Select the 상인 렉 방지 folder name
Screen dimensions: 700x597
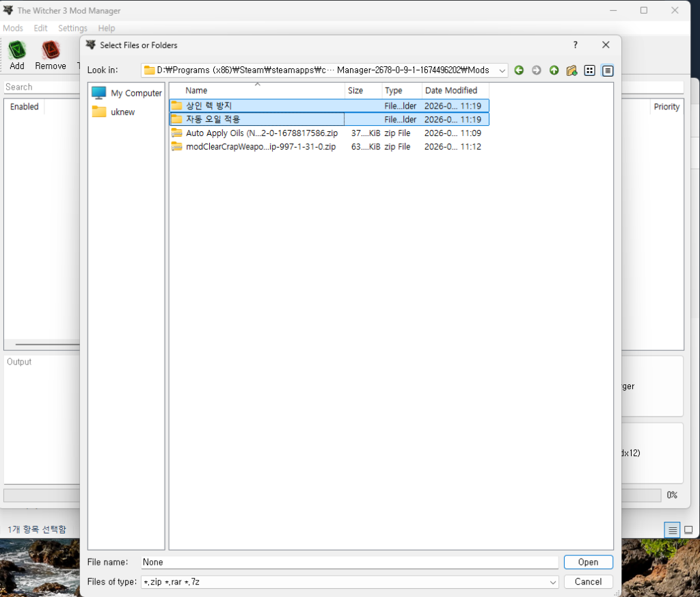208,106
